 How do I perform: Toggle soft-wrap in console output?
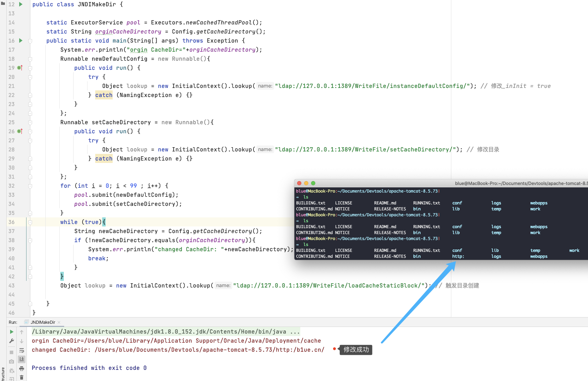[22, 350]
